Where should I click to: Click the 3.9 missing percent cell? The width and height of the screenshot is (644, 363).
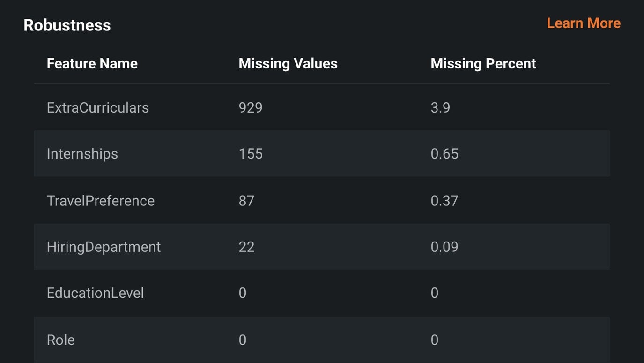point(440,107)
